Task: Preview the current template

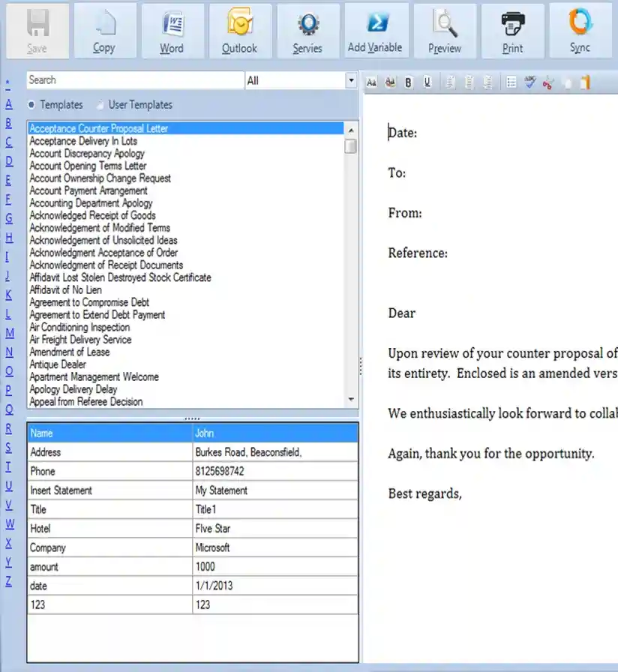Action: 444,30
